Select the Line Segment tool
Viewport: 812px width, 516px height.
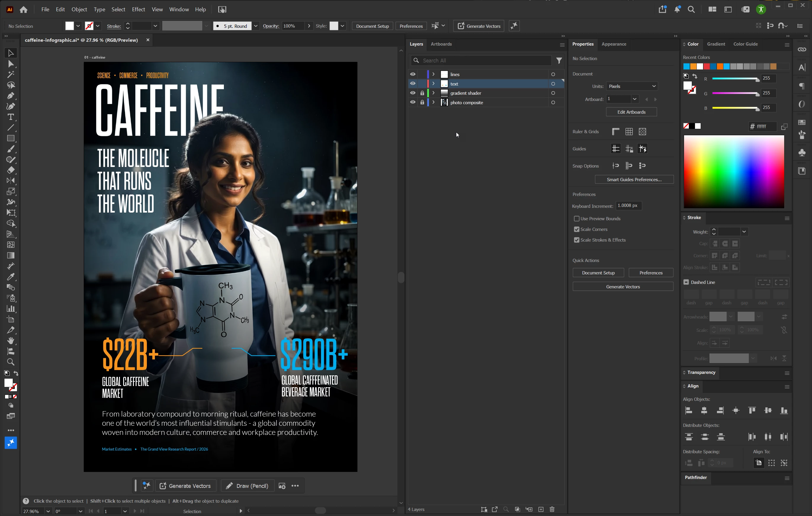(10, 128)
